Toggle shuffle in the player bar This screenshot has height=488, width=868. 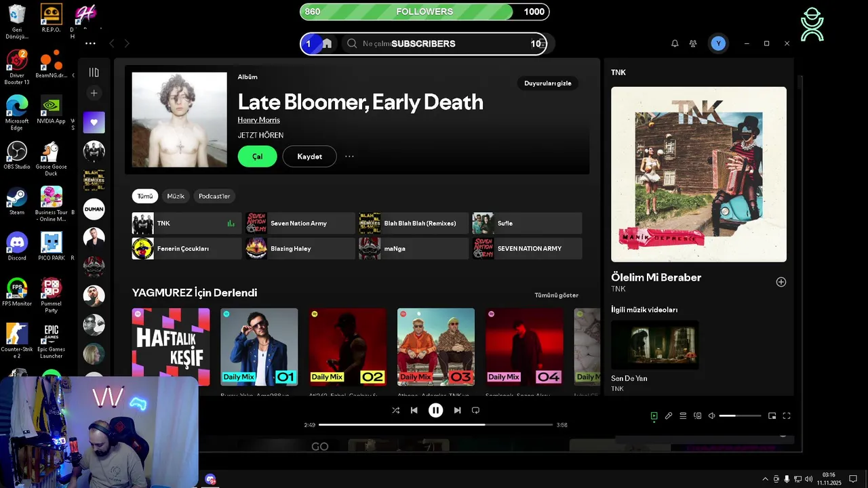pyautogui.click(x=396, y=410)
